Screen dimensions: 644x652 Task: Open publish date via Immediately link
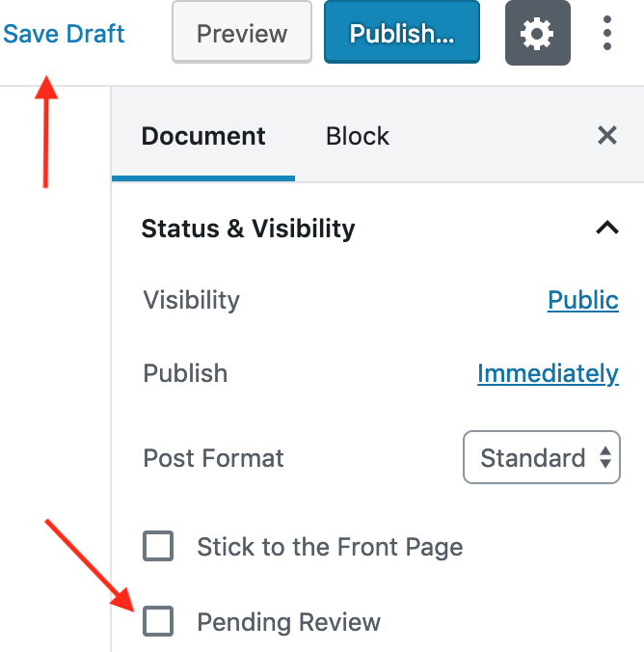[x=548, y=373]
